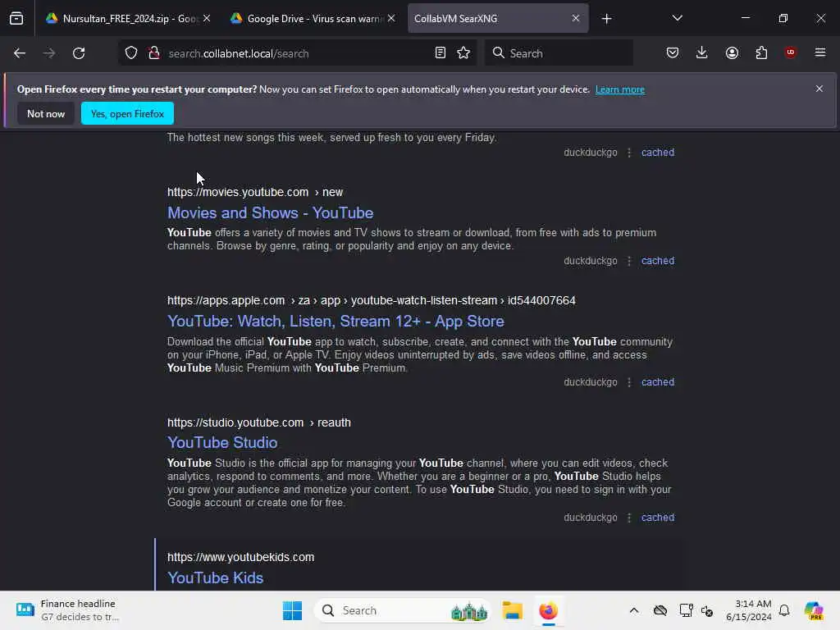Close the Nursultan_FREE_2024.zip tab
This screenshot has width=840, height=630.
(207, 18)
